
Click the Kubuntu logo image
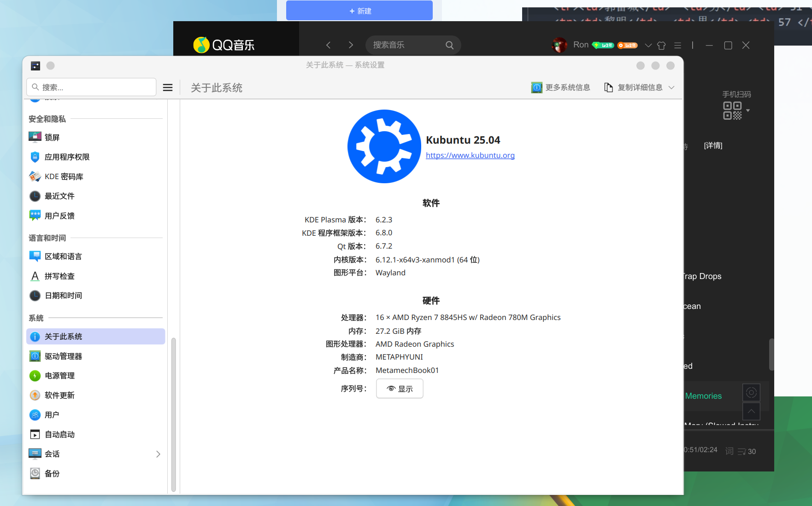(384, 146)
